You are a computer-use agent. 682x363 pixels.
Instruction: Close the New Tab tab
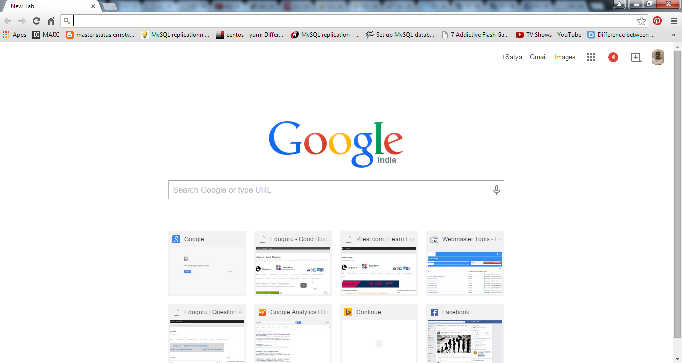tap(93, 7)
